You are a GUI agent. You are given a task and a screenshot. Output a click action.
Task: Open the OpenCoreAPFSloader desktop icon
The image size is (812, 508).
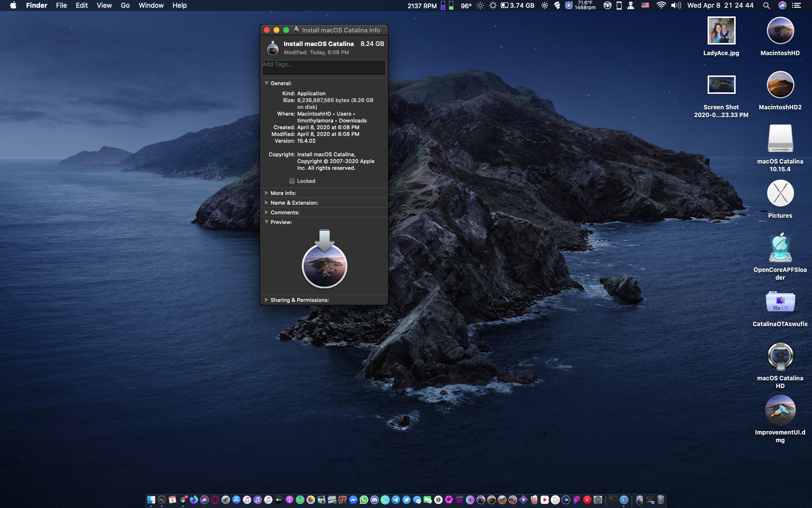click(x=780, y=248)
